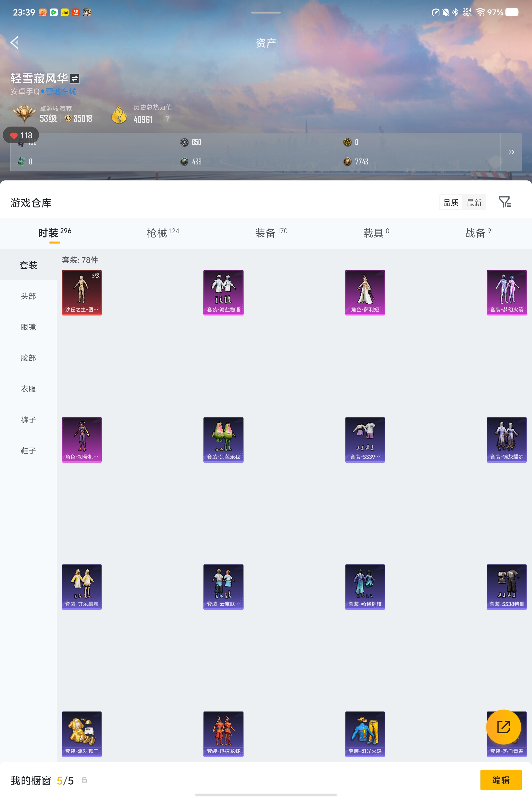Expand the currency panel with double chevron
532x798 pixels.
pos(511,152)
